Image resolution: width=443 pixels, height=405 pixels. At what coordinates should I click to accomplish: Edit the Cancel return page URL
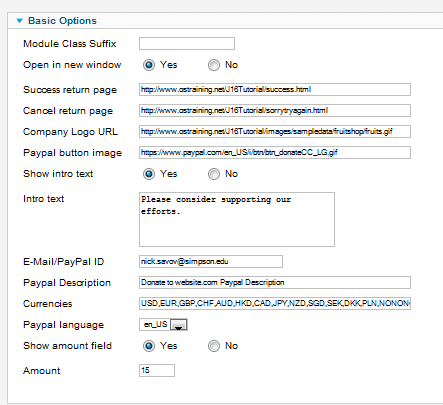coord(275,111)
